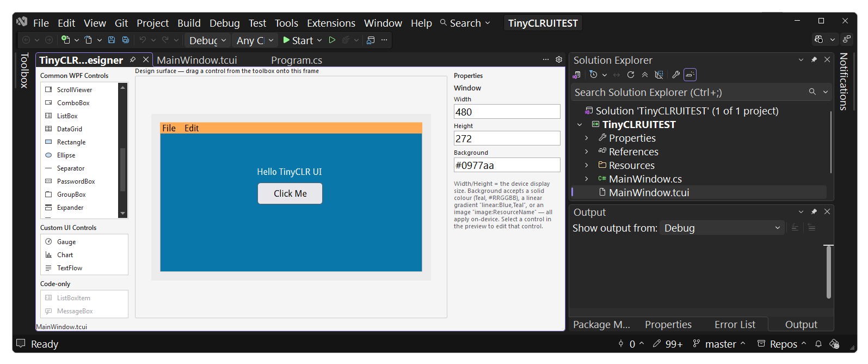
Task: Click the search magnifier in Solution Explorer
Action: pyautogui.click(x=812, y=92)
